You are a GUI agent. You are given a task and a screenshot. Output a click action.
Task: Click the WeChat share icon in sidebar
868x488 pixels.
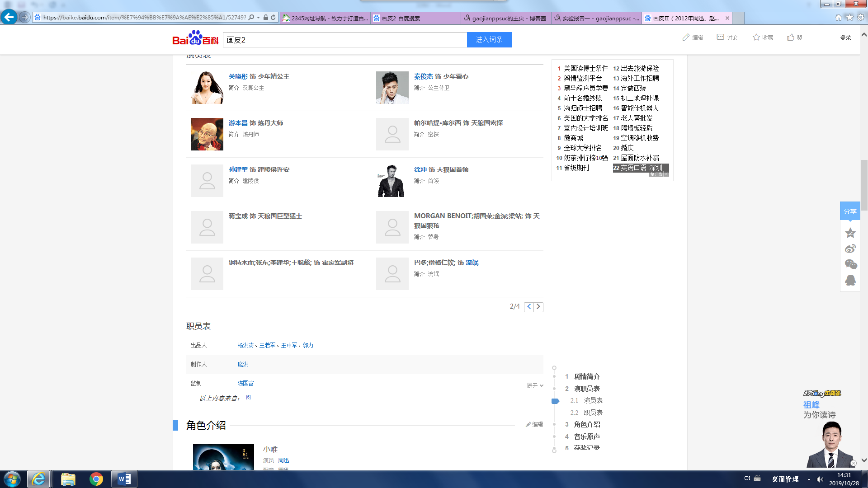click(850, 264)
